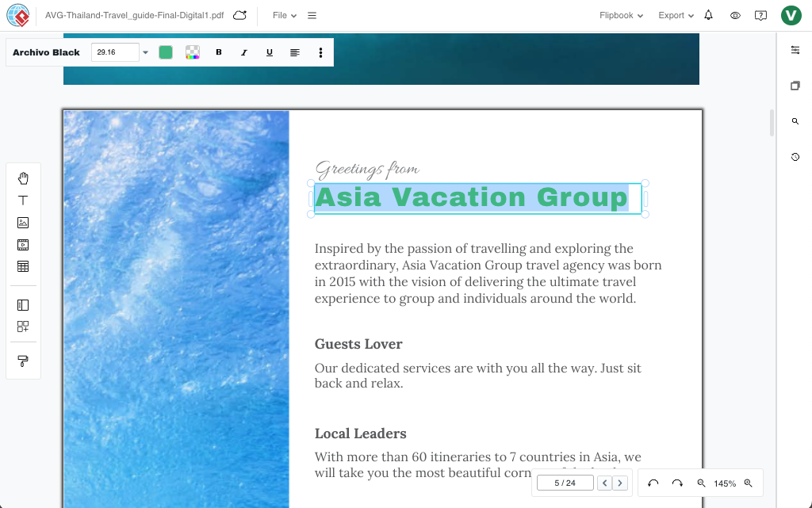Toggle bold formatting
The image size is (812, 508).
pos(219,52)
